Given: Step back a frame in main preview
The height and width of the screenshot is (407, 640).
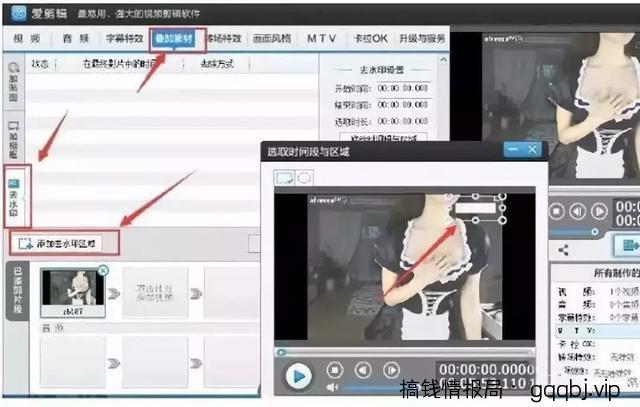Looking at the screenshot, I should 578,211.
